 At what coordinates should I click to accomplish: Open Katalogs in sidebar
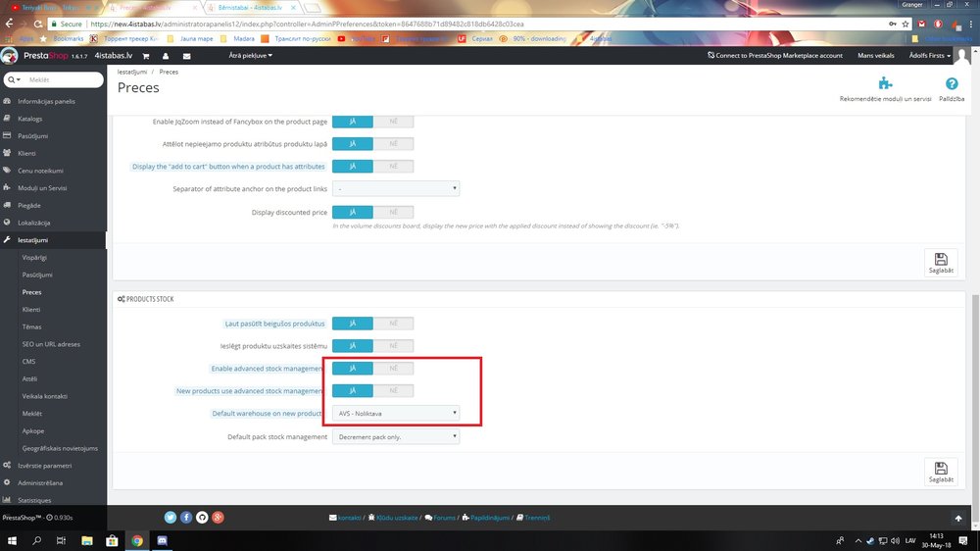coord(30,119)
